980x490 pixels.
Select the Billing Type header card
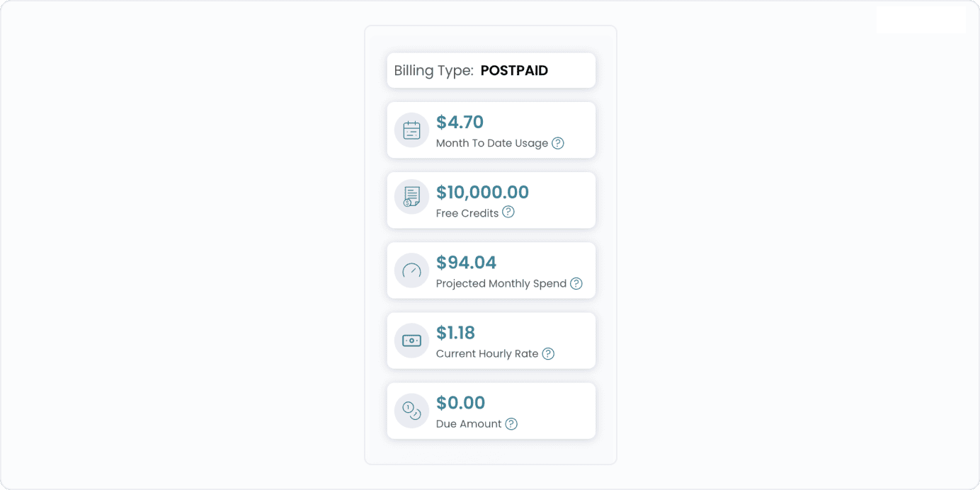(491, 70)
